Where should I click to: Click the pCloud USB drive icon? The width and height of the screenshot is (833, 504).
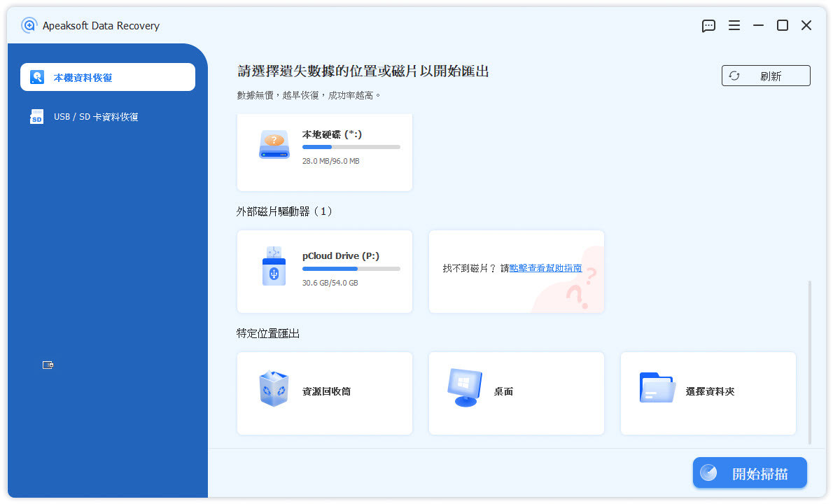coord(274,266)
